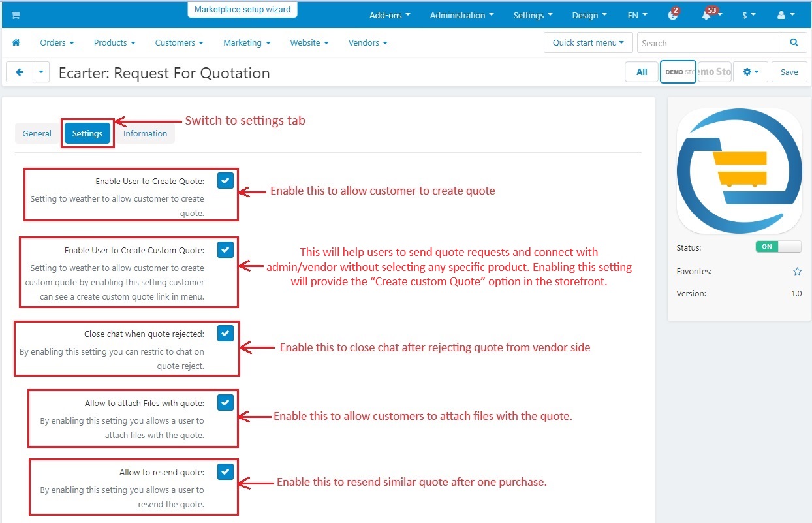Open the EN language selector
This screenshot has height=523, width=812.
[x=638, y=15]
